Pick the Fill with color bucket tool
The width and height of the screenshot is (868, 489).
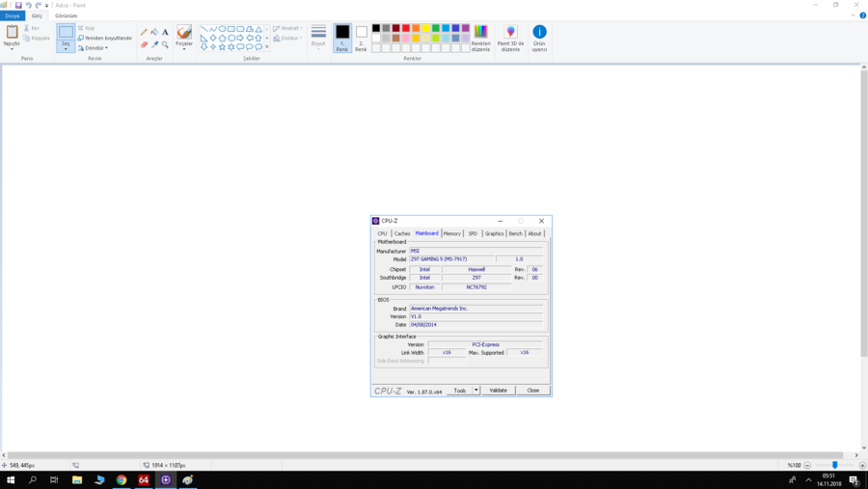pyautogui.click(x=154, y=32)
